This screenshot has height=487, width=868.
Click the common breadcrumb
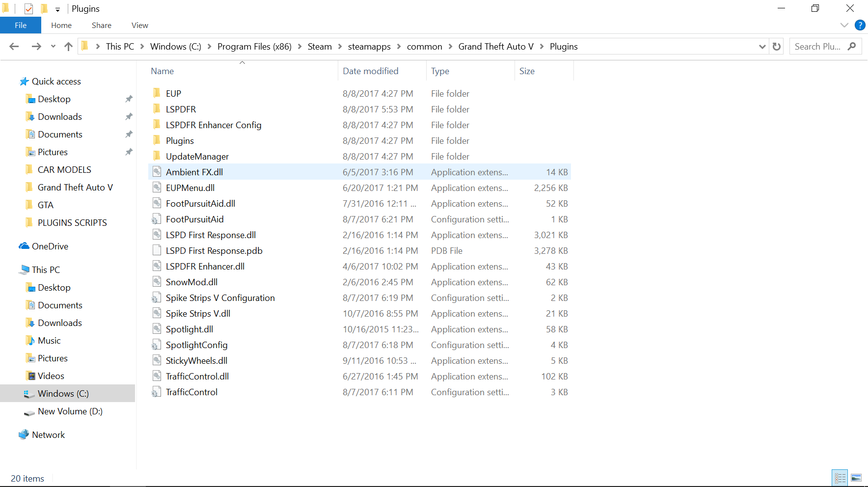coord(425,47)
